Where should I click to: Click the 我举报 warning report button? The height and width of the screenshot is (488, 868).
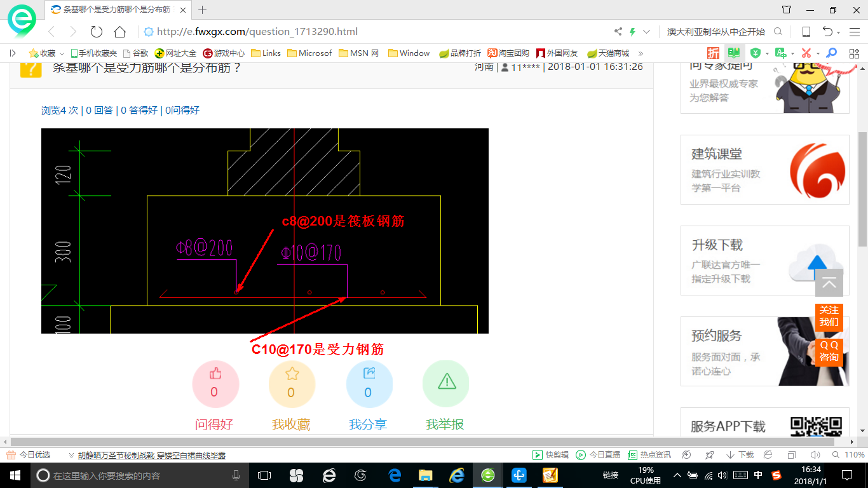445,384
